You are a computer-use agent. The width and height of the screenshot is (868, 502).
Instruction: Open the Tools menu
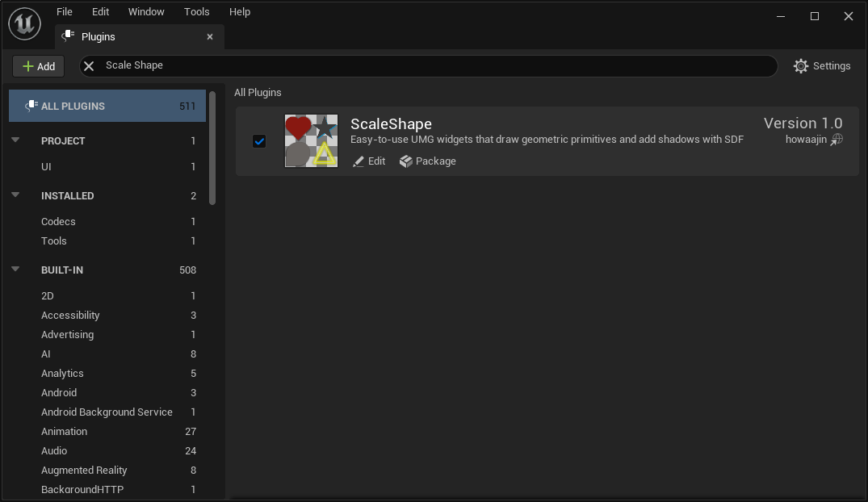196,11
